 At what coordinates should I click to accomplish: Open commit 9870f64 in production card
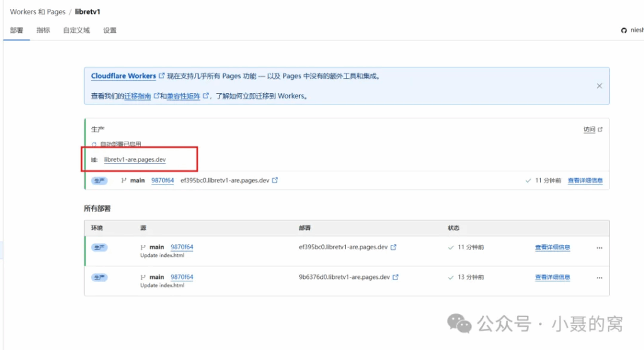pos(162,180)
